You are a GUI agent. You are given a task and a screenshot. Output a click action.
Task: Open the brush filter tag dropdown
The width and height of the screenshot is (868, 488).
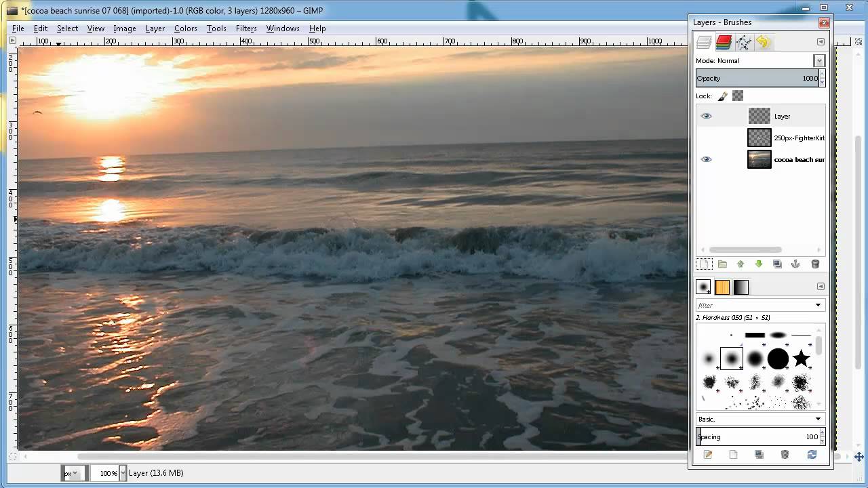point(818,305)
